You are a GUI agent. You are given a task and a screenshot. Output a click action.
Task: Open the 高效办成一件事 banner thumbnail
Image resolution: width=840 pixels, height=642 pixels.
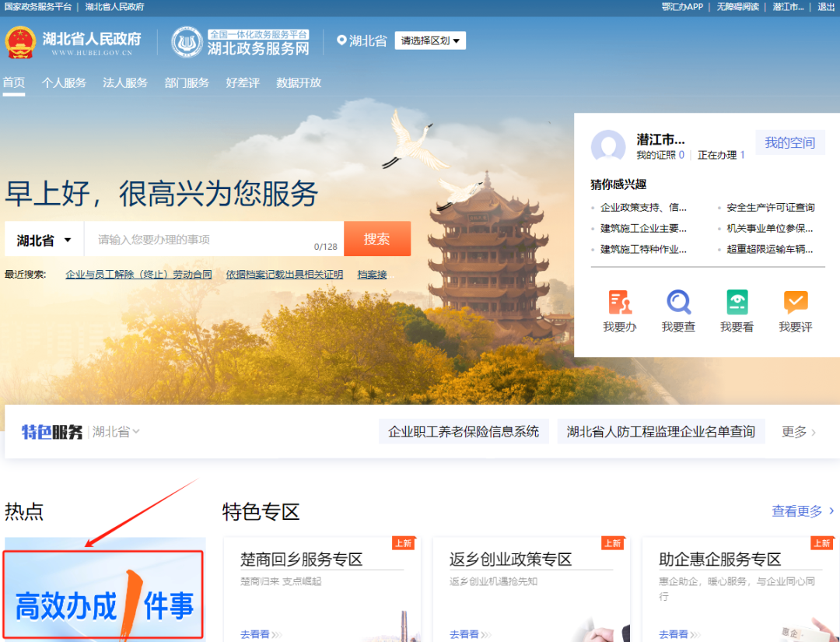pos(104,595)
